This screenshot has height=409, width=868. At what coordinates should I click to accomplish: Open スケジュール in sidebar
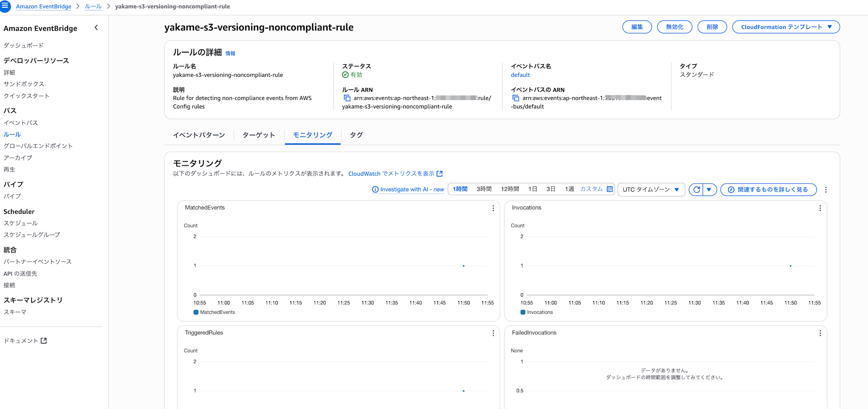(x=20, y=223)
